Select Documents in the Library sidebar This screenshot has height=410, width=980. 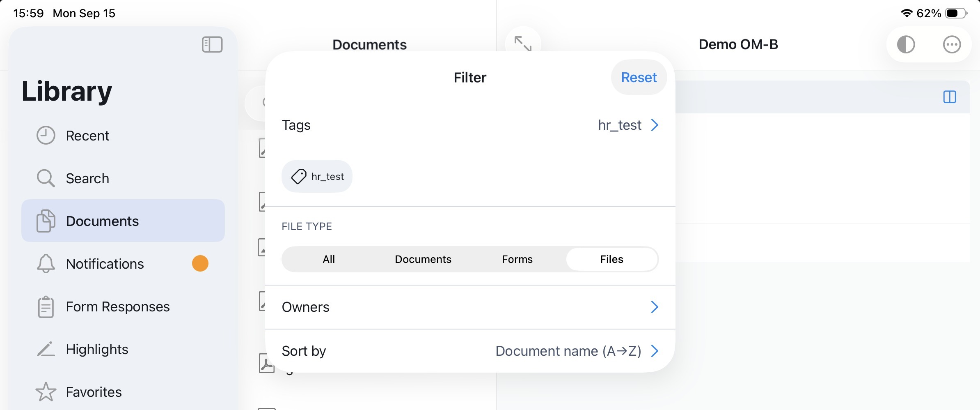(x=123, y=221)
